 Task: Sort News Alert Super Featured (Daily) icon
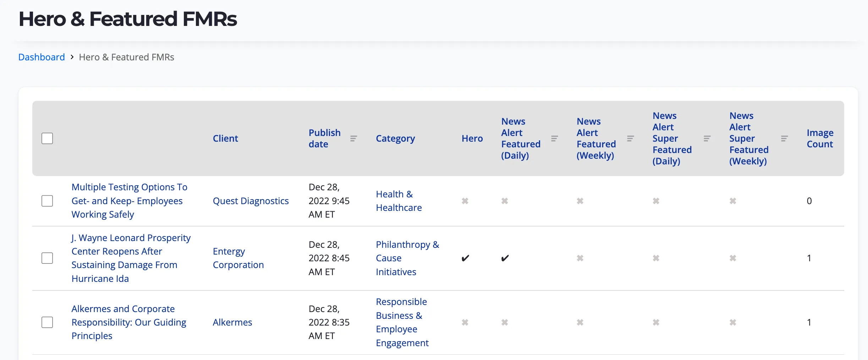[x=707, y=138]
